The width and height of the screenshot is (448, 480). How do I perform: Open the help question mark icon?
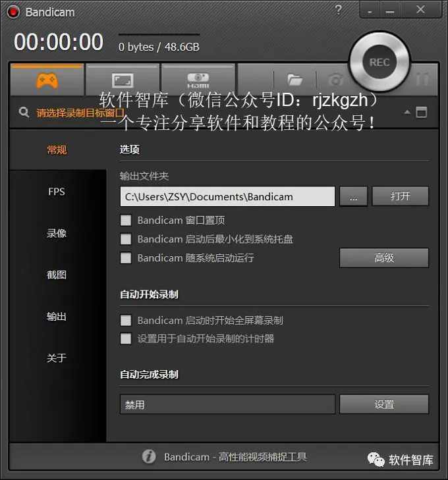click(339, 10)
